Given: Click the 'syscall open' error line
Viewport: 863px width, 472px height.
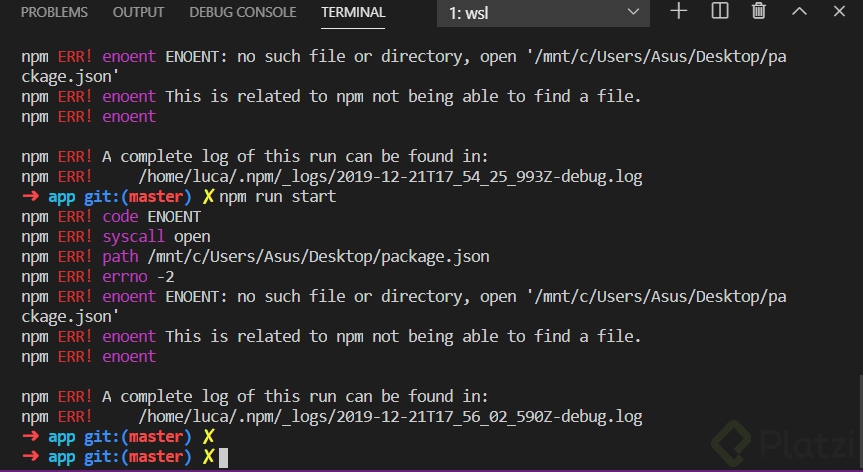Looking at the screenshot, I should coord(116,237).
